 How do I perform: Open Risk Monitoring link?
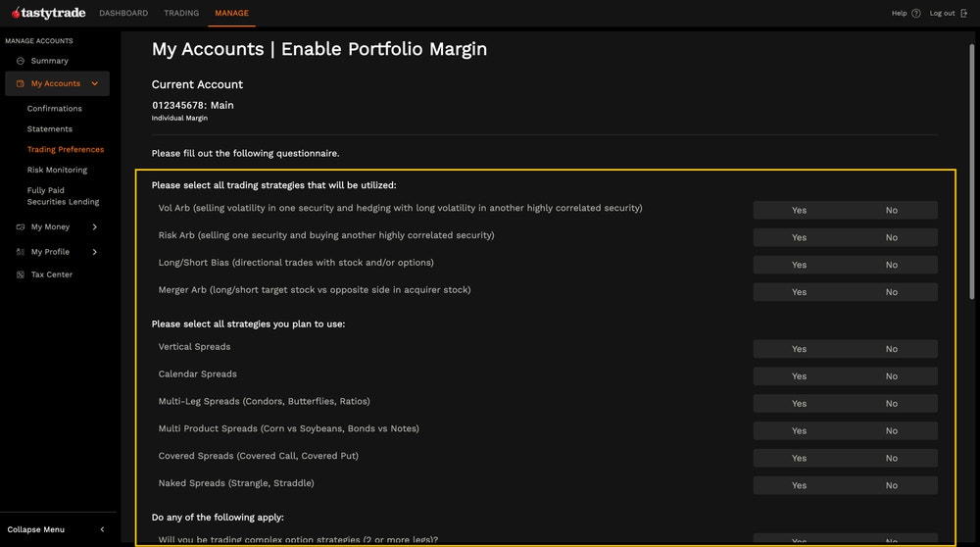(57, 170)
